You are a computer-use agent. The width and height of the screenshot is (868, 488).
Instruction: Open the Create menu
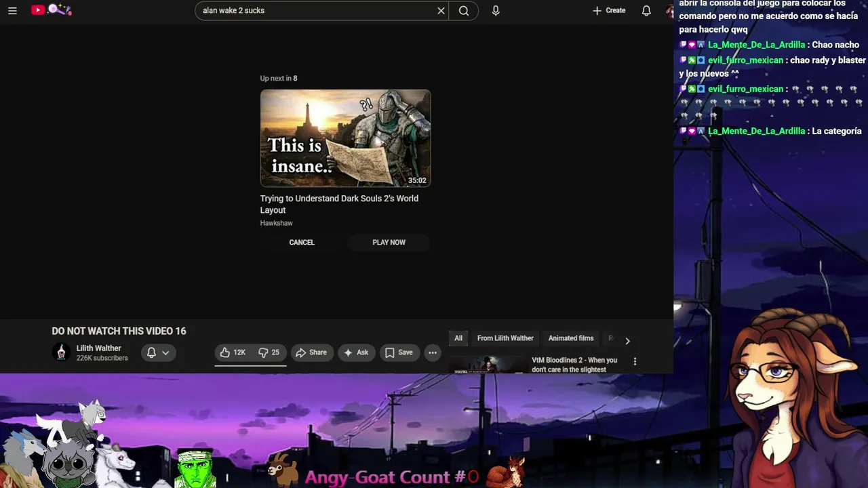tap(609, 10)
